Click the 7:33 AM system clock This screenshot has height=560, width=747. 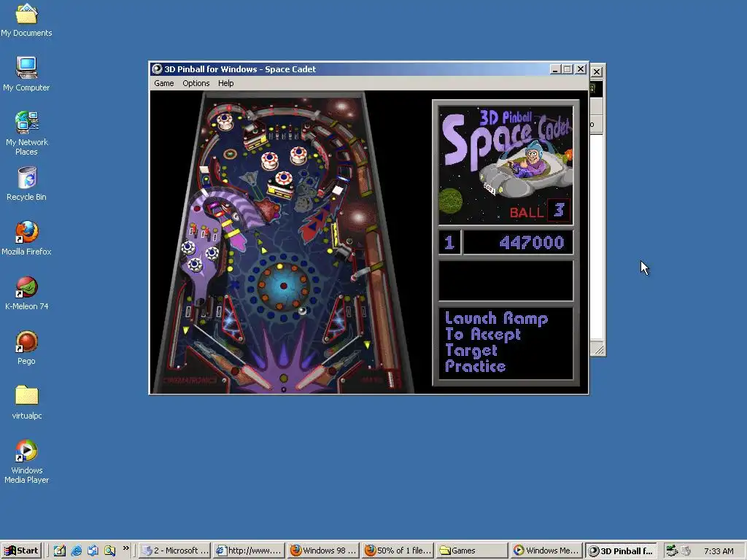pyautogui.click(x=719, y=551)
